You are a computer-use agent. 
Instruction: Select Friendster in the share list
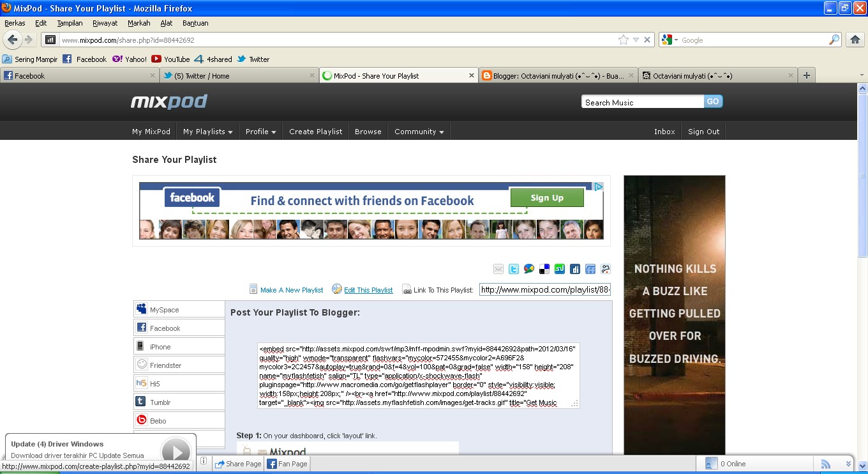coord(179,365)
